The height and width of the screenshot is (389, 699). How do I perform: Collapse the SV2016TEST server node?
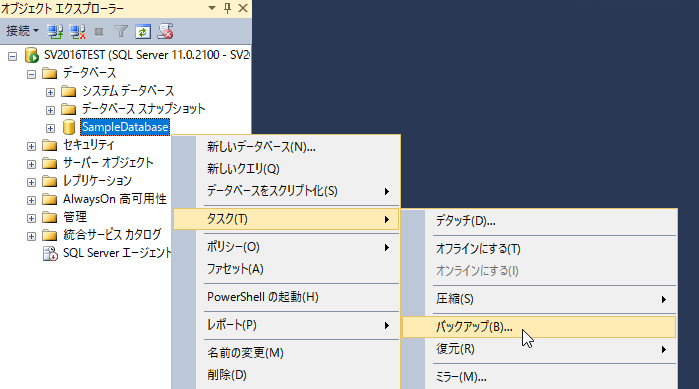(12, 56)
